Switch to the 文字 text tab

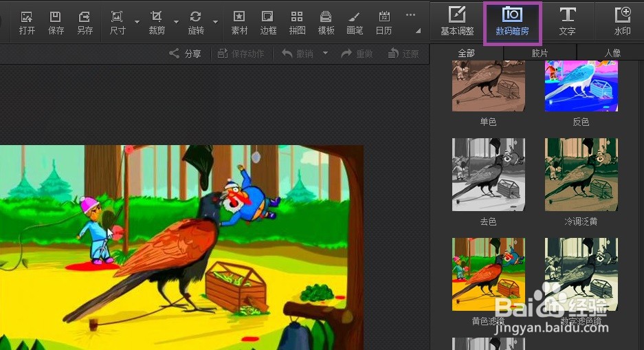pos(567,21)
